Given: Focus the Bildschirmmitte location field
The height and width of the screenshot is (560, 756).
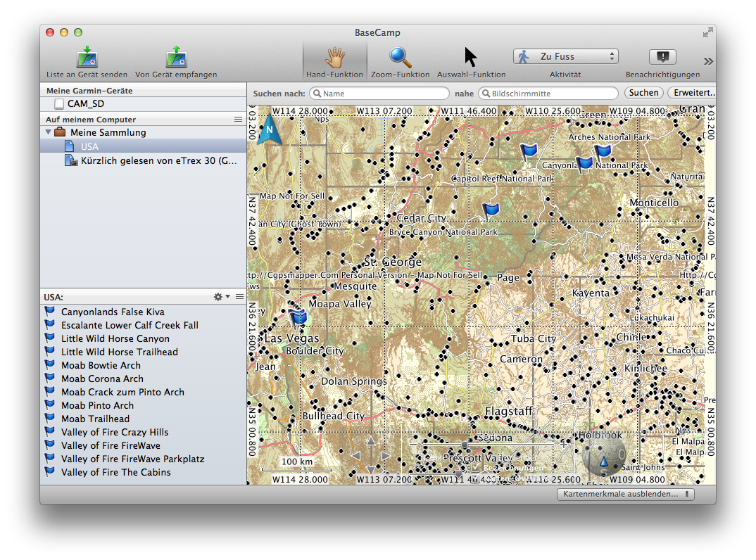Looking at the screenshot, I should click(x=548, y=93).
